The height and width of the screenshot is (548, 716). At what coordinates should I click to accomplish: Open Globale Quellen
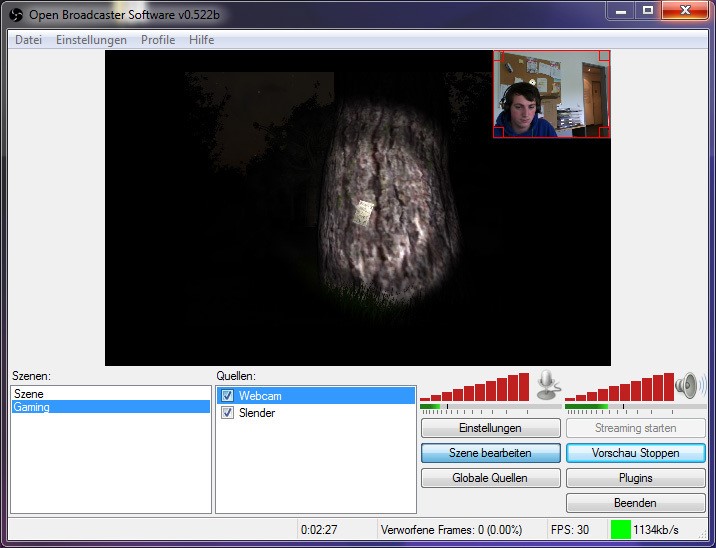pyautogui.click(x=490, y=478)
